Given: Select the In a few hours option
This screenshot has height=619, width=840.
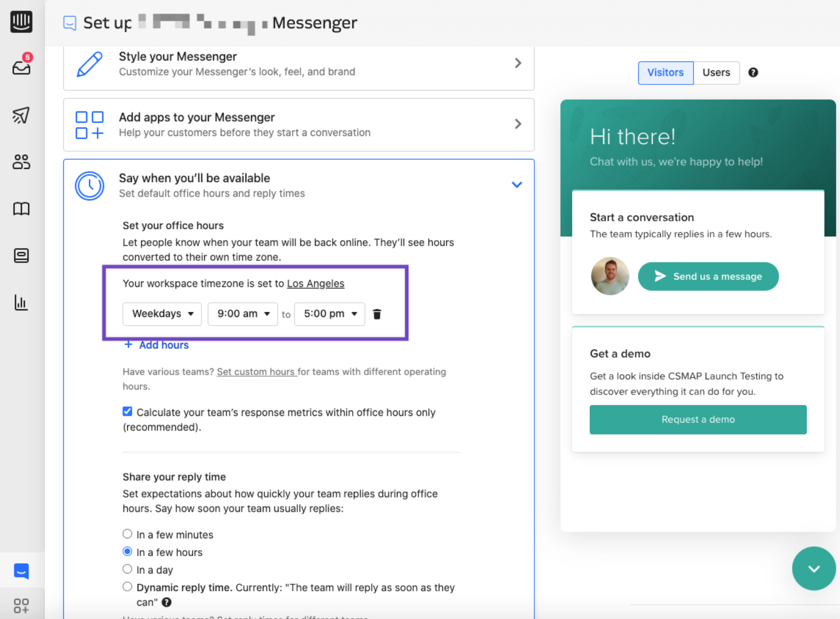Looking at the screenshot, I should [x=127, y=551].
